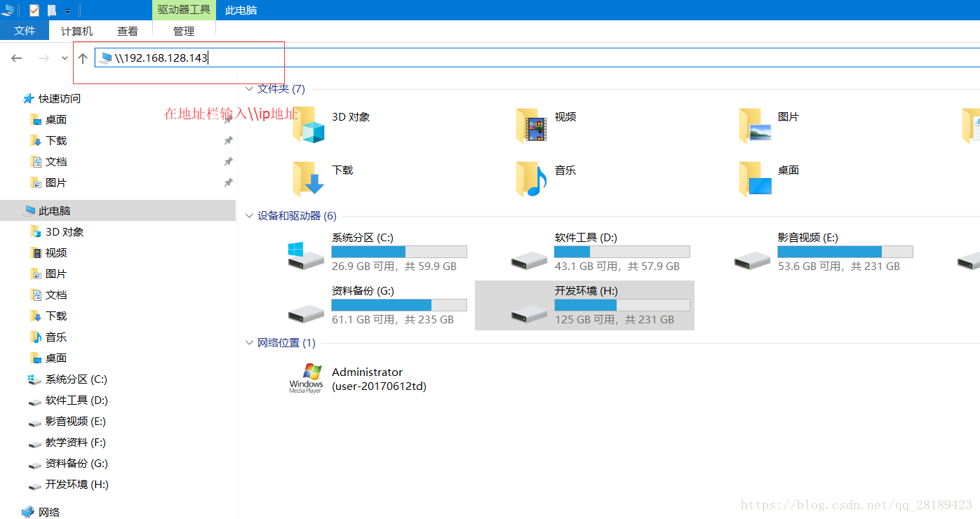Screen dimensions: 980x519
Task: Open the 下载 folder in main pane
Action: (x=309, y=180)
